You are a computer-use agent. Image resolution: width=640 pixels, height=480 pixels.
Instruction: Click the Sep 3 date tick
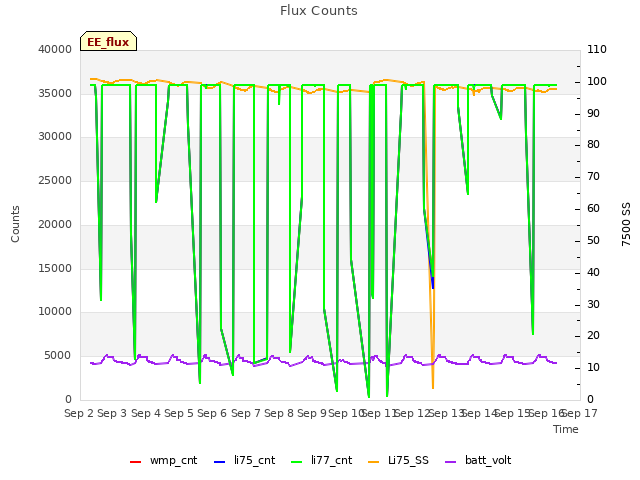point(112,413)
